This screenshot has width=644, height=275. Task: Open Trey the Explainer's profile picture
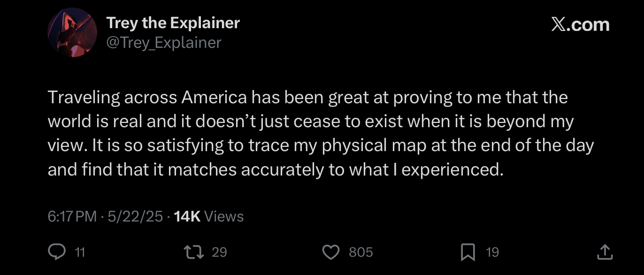pyautogui.click(x=72, y=33)
